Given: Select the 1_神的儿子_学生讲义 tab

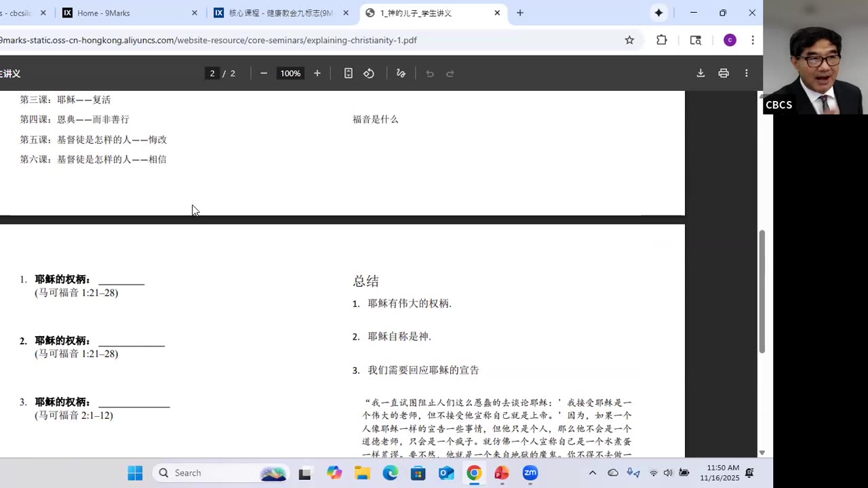Looking at the screenshot, I should coord(433,13).
